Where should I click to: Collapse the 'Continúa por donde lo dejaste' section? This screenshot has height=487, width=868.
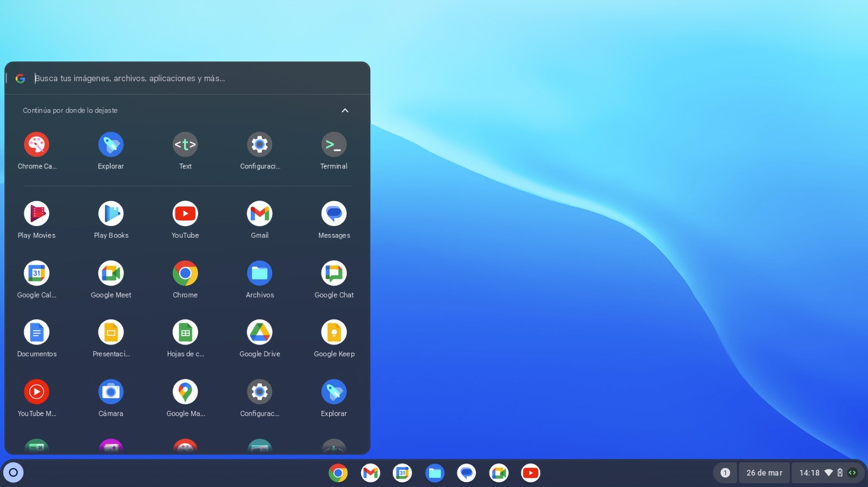(345, 111)
